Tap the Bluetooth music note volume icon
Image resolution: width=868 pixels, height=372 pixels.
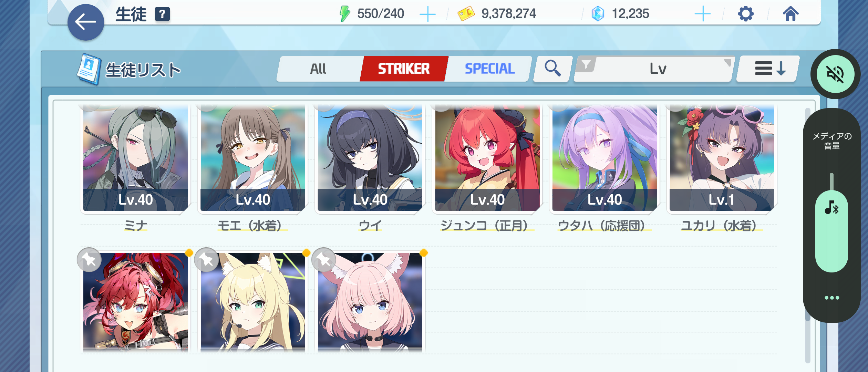pyautogui.click(x=831, y=208)
